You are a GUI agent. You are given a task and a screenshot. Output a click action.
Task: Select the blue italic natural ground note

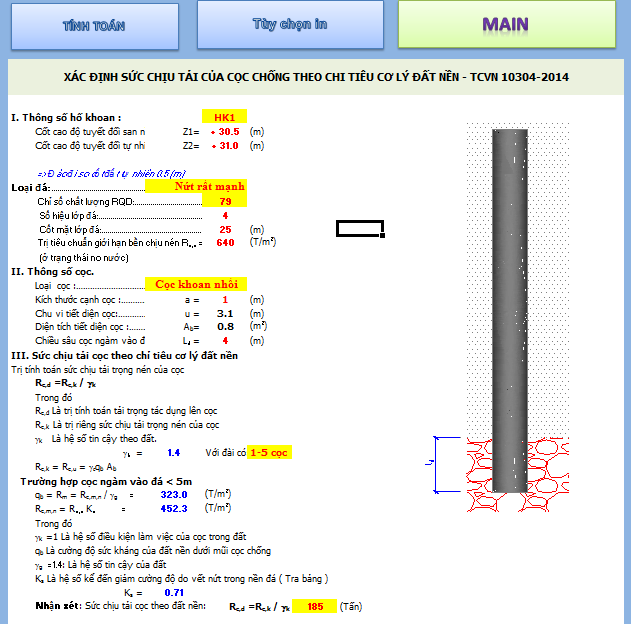[111, 174]
